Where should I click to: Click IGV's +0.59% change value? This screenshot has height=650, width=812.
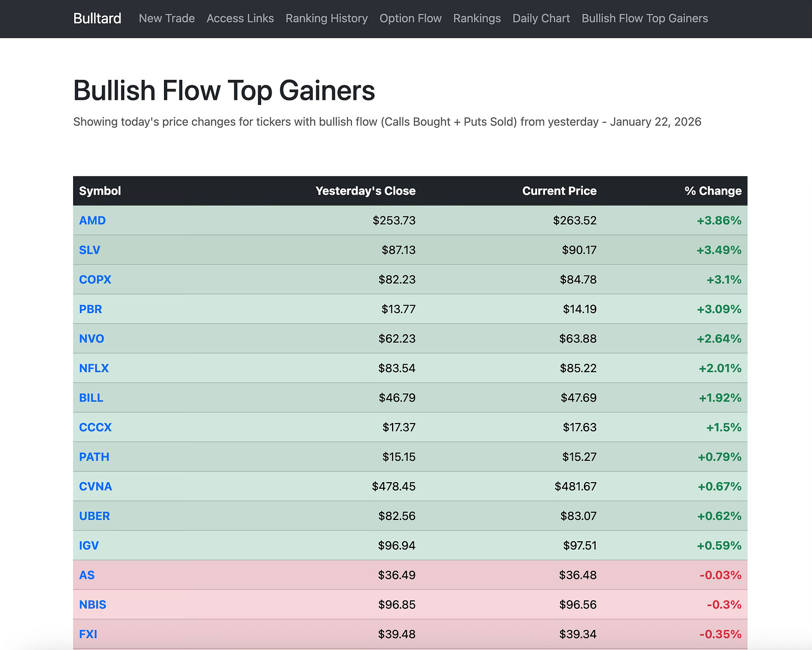(x=719, y=546)
